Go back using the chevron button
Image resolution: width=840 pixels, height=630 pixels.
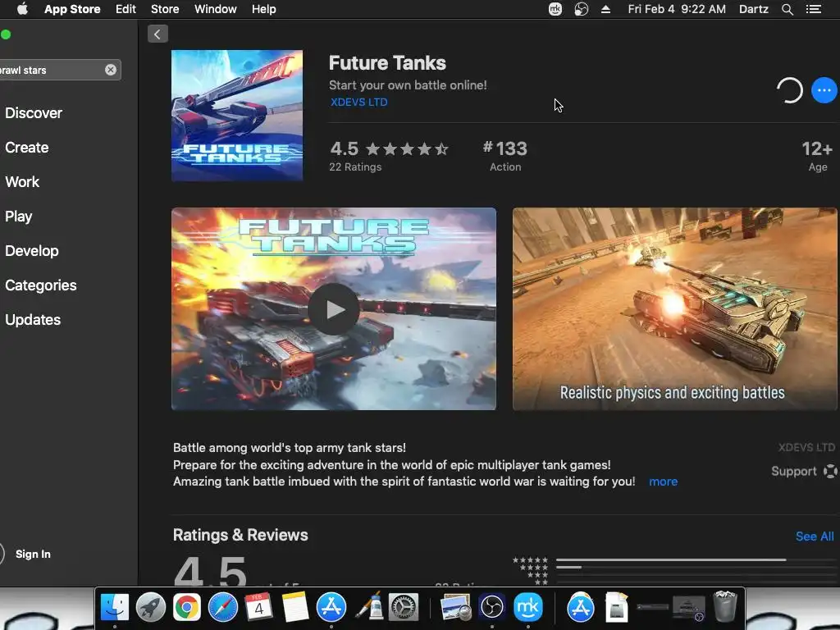(157, 34)
